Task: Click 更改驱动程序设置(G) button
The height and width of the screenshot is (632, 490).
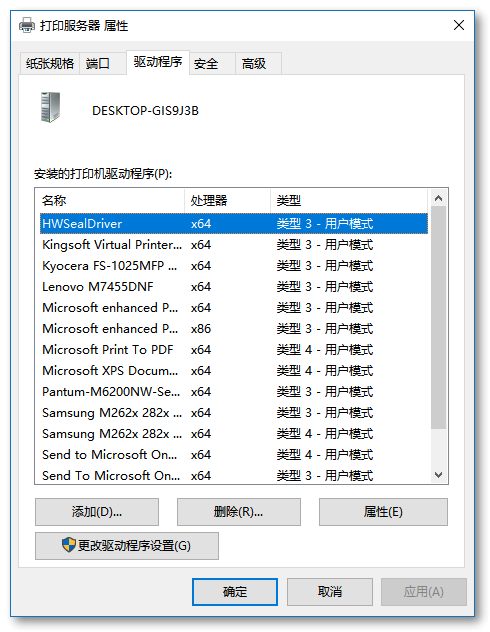Action: (127, 546)
